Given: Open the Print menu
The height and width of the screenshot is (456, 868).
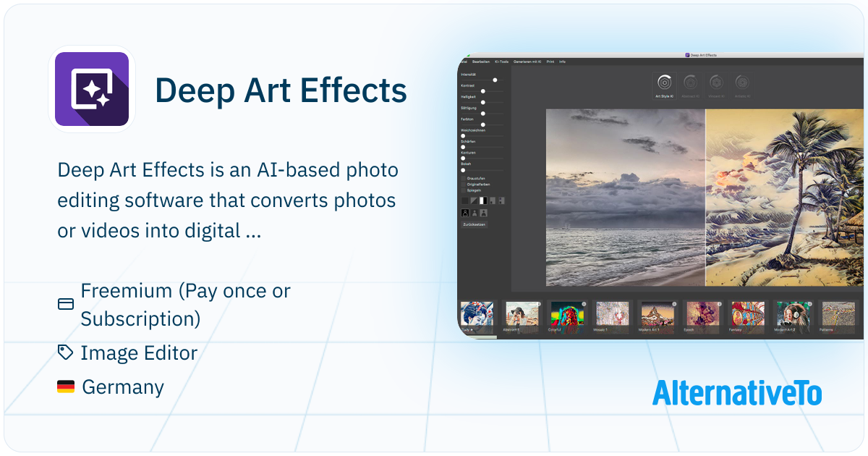Looking at the screenshot, I should [x=550, y=62].
